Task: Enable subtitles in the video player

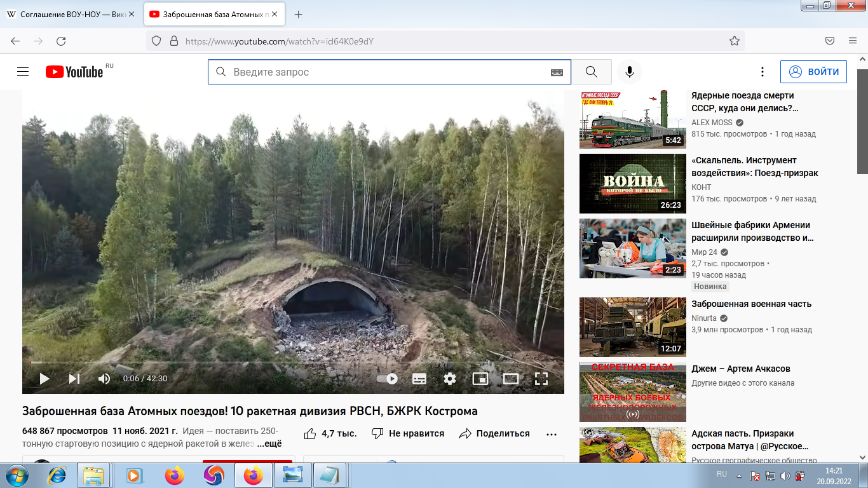Action: (419, 379)
